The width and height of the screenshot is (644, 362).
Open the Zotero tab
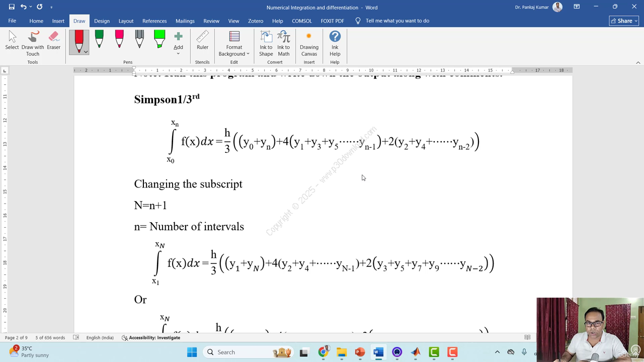(256, 21)
